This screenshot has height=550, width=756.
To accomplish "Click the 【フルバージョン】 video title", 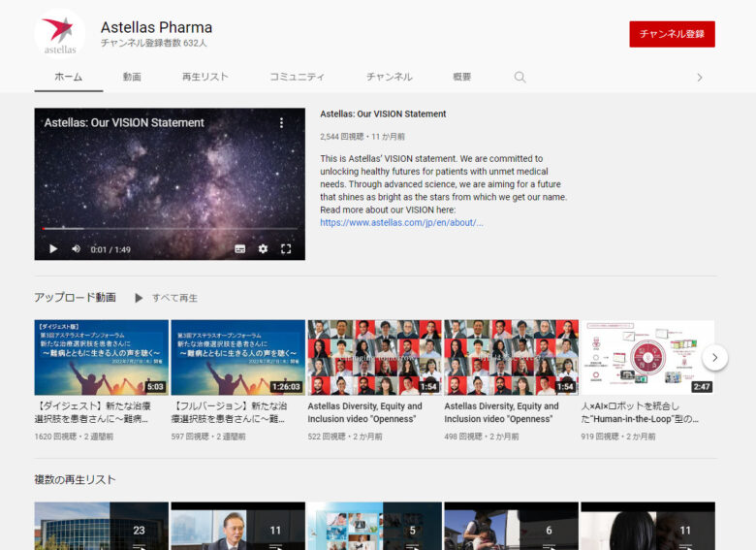I will [x=229, y=412].
